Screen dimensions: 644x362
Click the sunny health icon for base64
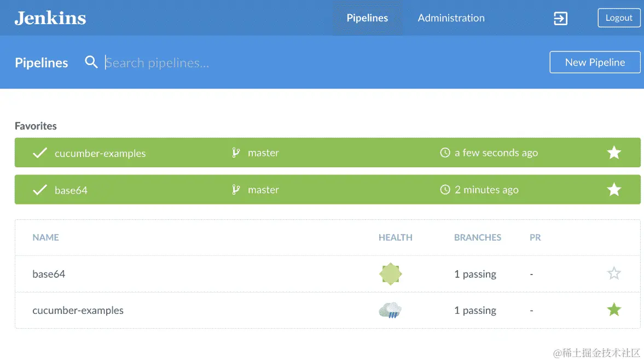coord(390,274)
